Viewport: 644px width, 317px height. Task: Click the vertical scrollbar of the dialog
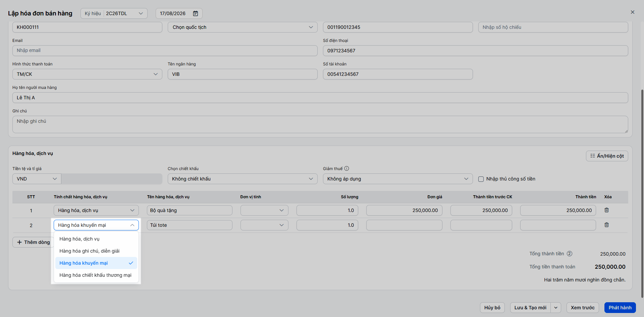coord(642,193)
